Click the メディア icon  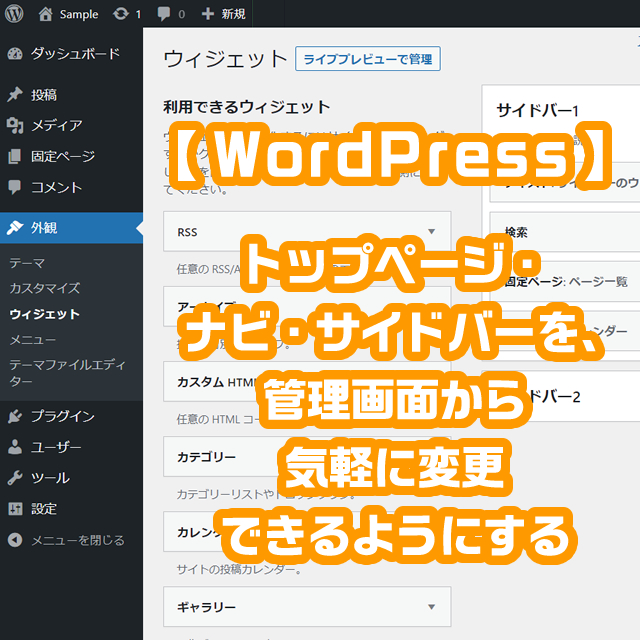pyautogui.click(x=15, y=125)
